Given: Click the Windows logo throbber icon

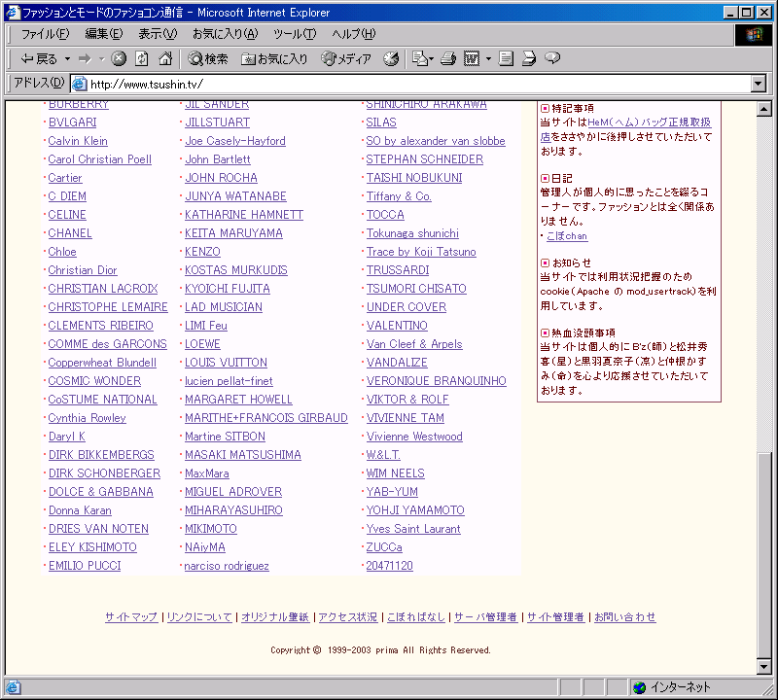Looking at the screenshot, I should point(753,34).
